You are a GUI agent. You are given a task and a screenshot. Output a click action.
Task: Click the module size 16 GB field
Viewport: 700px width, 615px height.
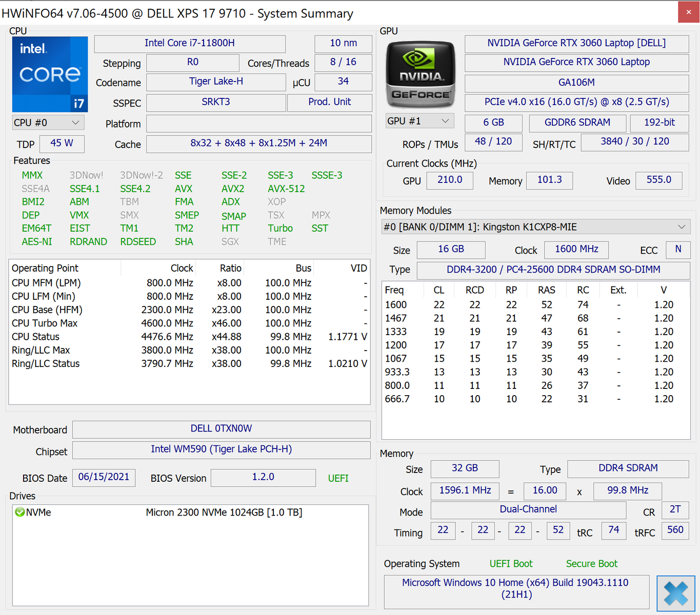tap(451, 250)
